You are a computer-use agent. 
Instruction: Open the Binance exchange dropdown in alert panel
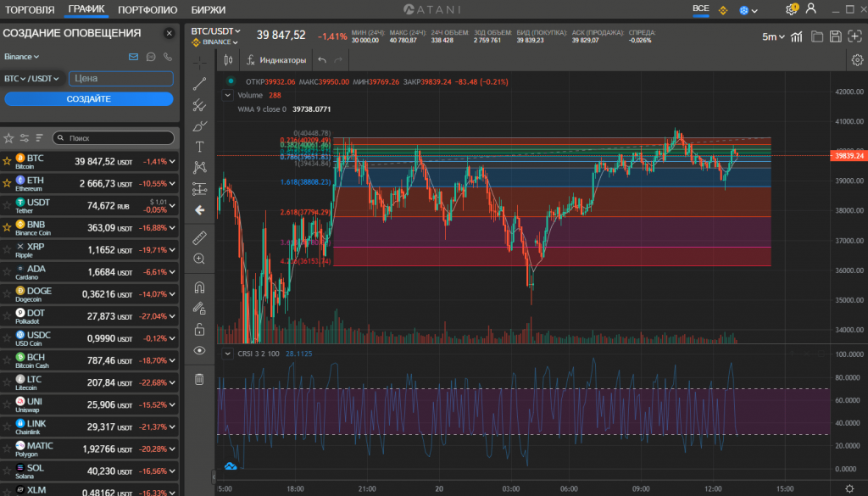(x=21, y=57)
